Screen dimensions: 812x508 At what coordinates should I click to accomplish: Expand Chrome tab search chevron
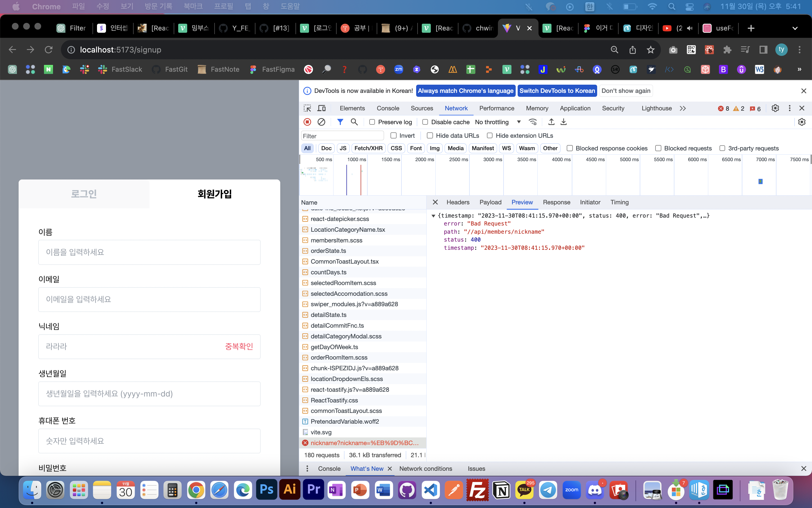click(x=795, y=28)
